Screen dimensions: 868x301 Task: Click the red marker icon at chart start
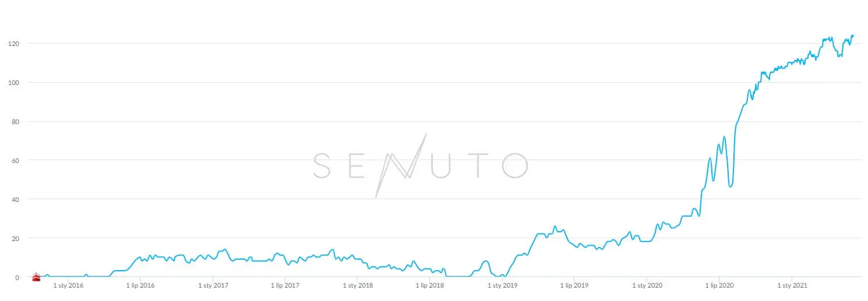tap(36, 277)
